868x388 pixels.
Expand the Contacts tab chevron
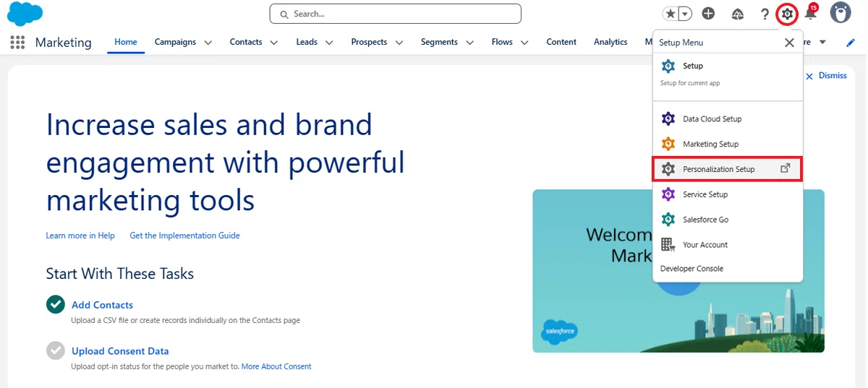coord(274,43)
